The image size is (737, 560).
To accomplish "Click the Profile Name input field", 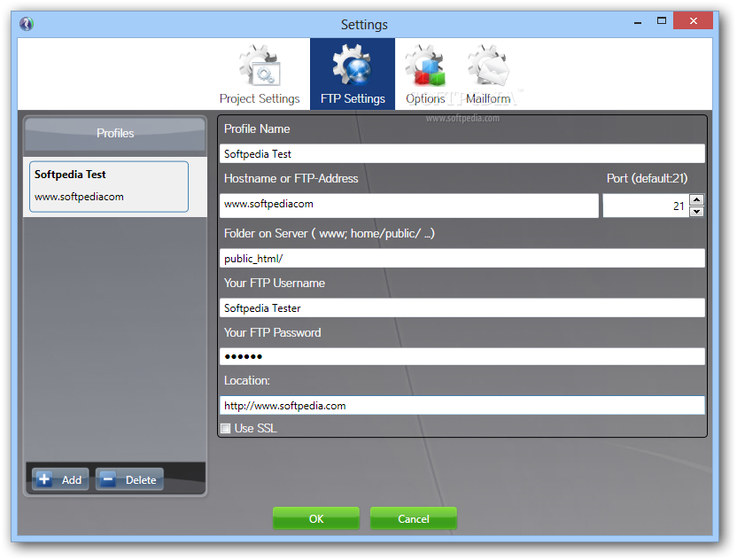I will [462, 154].
